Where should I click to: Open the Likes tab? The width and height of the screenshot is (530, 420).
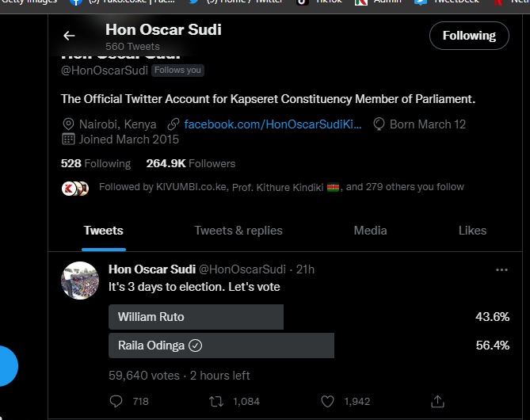472,231
